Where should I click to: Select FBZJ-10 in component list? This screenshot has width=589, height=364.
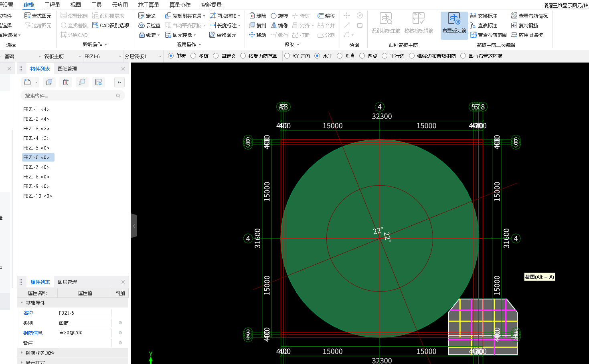coord(38,196)
